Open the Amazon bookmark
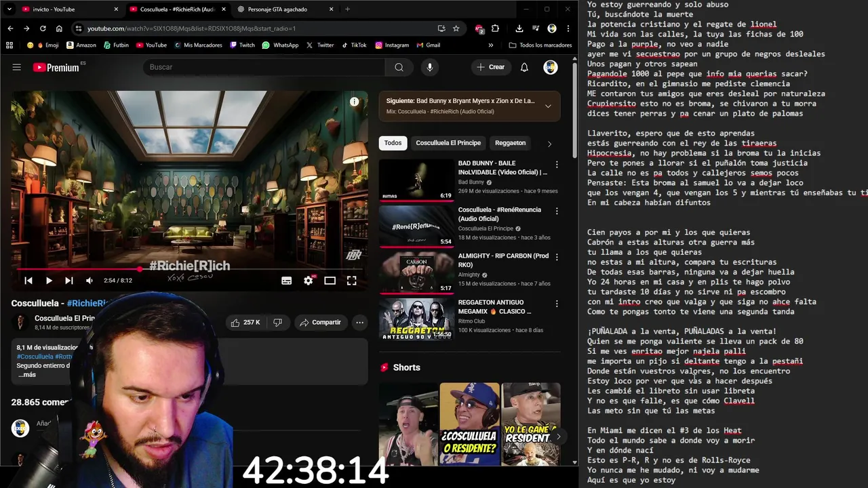Screen dimensions: 868x488 pyautogui.click(x=81, y=45)
